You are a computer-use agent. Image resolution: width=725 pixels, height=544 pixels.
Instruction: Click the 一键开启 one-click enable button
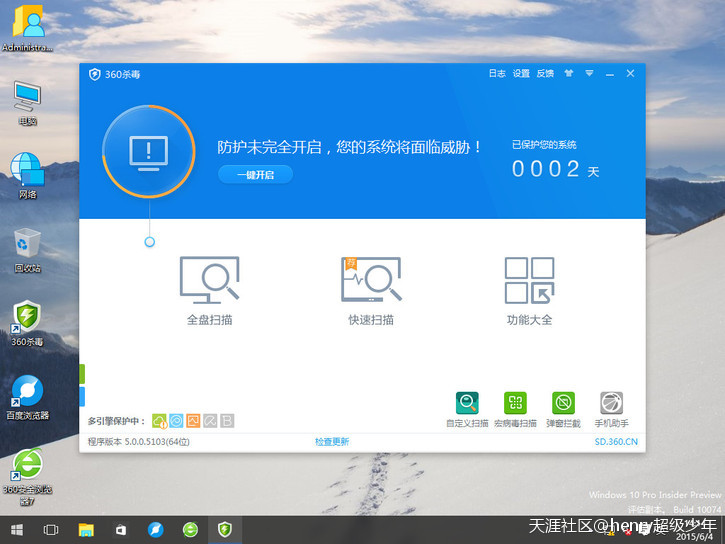click(255, 175)
